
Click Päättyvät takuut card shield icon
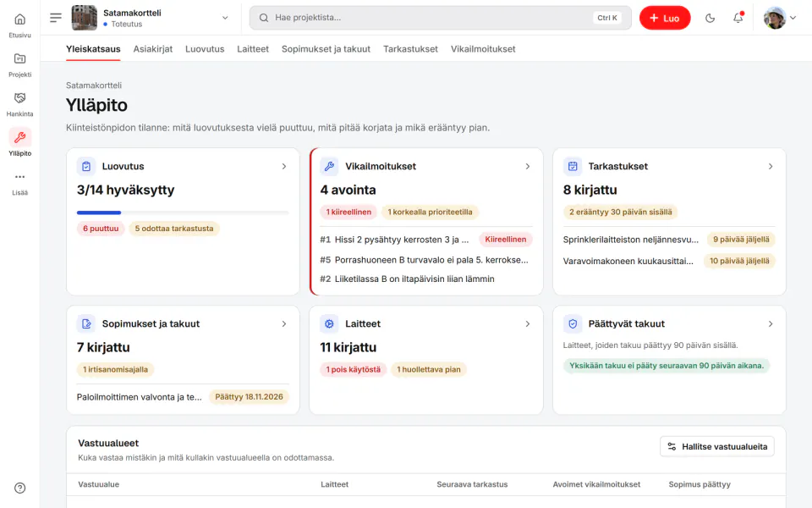click(x=573, y=324)
